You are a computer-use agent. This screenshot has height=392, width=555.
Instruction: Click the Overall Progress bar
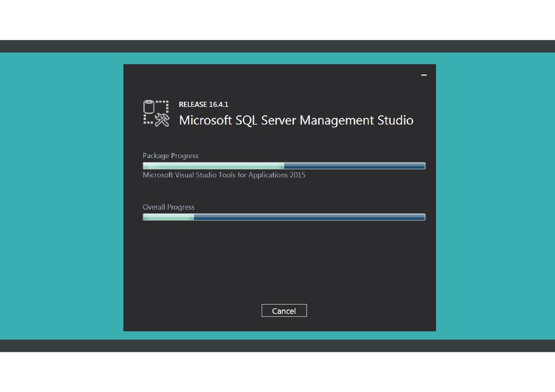tap(284, 217)
